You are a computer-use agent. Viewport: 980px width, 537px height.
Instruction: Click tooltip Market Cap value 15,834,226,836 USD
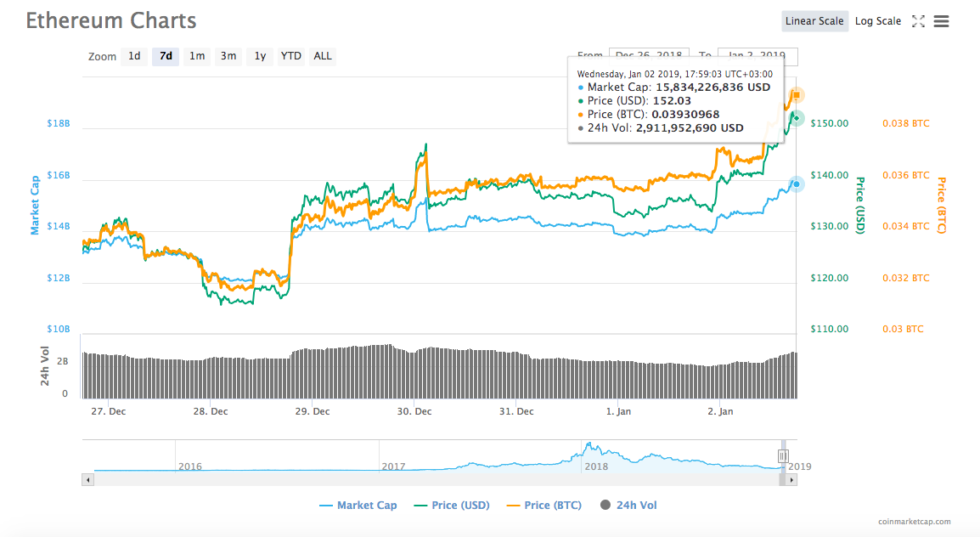(712, 88)
